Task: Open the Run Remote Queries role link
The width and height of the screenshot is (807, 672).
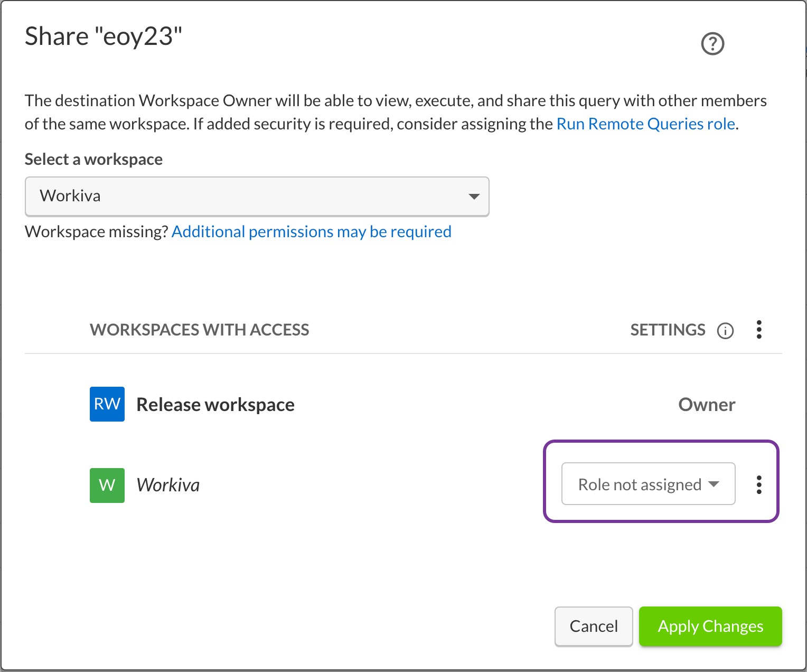Action: click(x=645, y=124)
